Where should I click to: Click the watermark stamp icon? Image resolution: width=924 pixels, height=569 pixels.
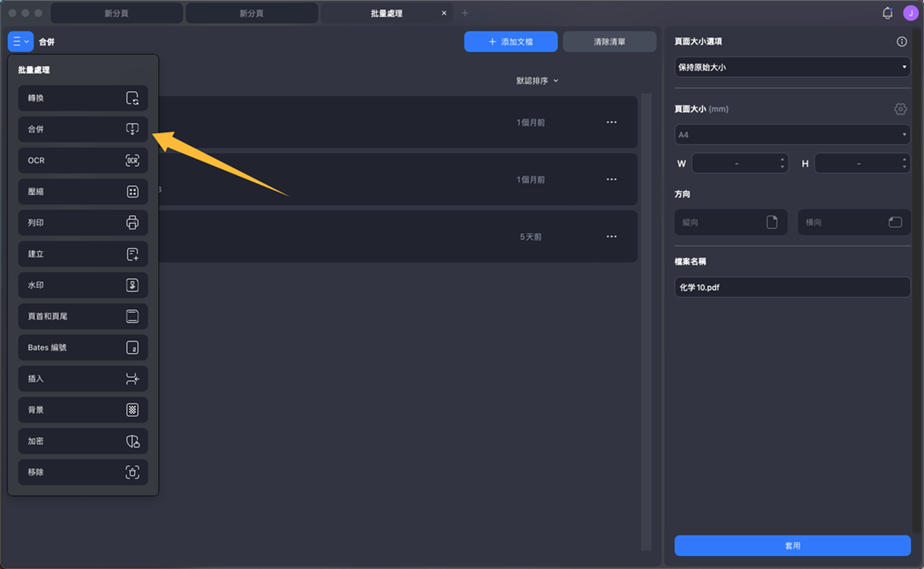[x=132, y=285]
